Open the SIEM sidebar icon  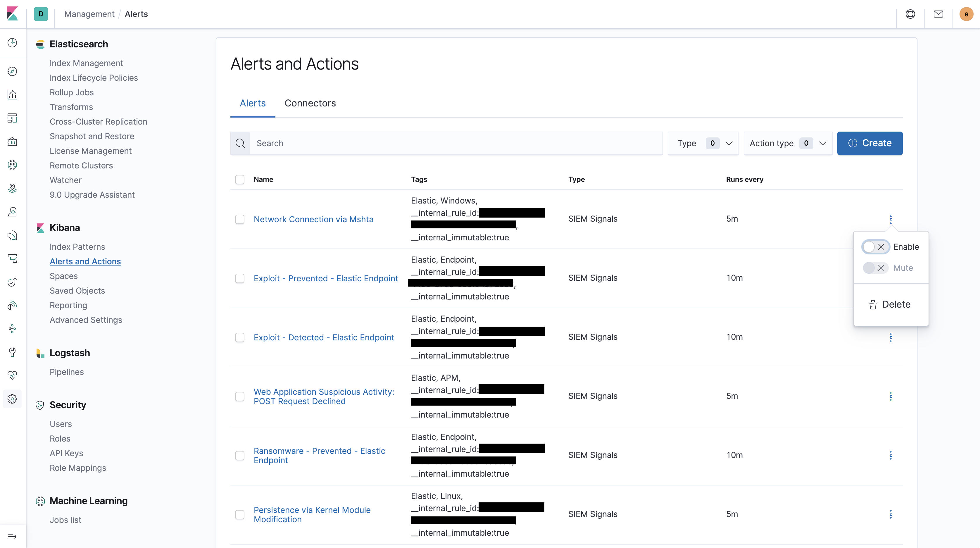tap(13, 305)
